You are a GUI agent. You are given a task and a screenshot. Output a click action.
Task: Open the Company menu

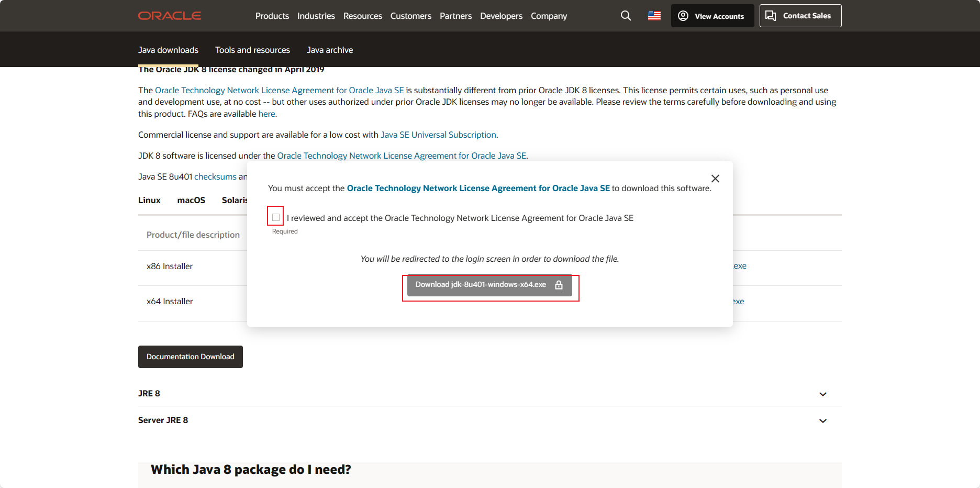coord(549,16)
